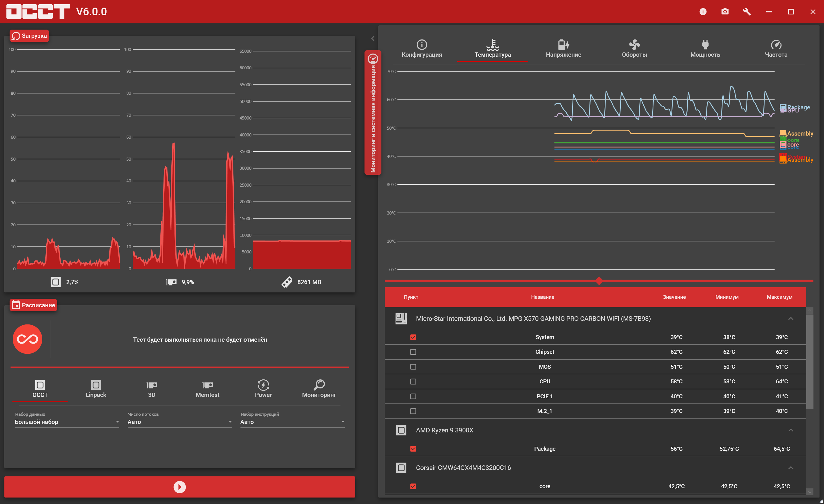Click the camera screenshot icon
Screen dimensions: 824x504
coord(725,12)
